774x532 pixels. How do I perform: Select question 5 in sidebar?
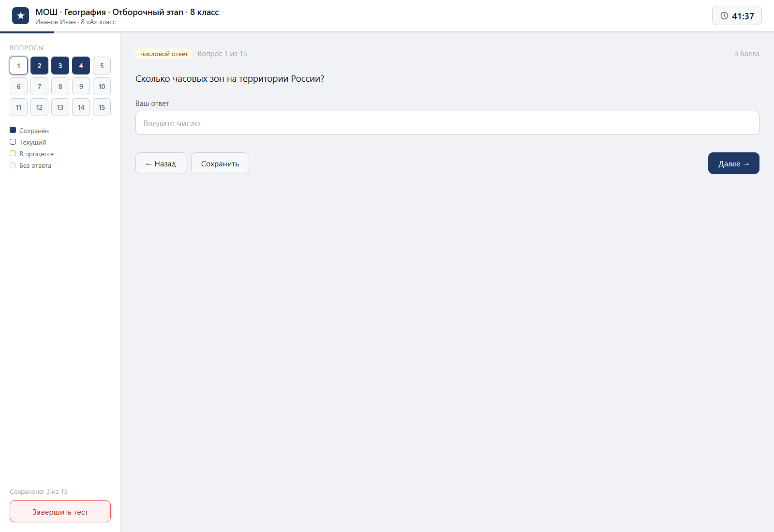pos(102,66)
